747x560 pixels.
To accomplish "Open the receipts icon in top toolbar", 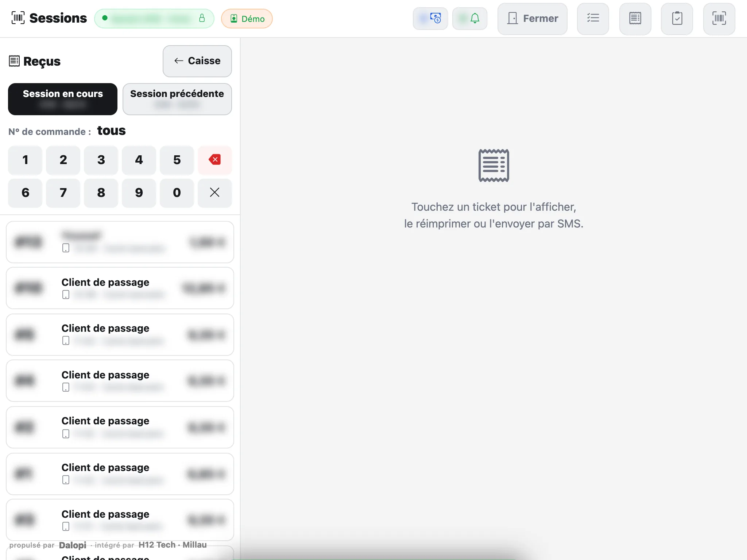I will pos(635,19).
